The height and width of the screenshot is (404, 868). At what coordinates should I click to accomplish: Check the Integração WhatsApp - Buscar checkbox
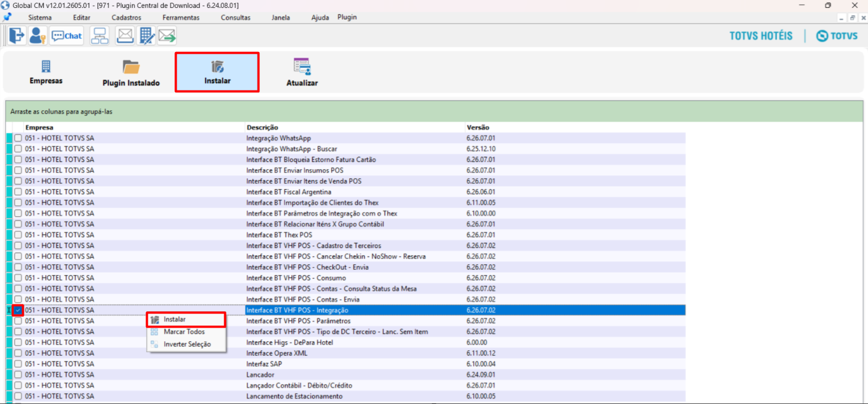tap(18, 149)
